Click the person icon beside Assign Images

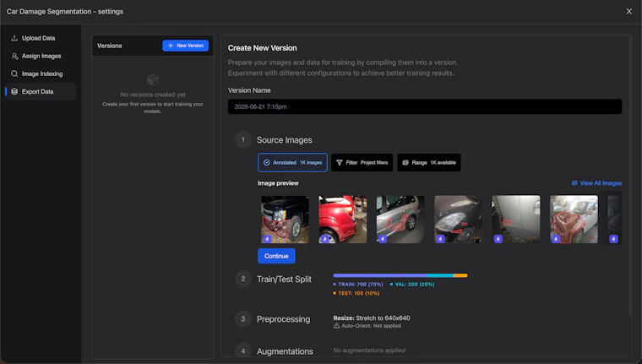[x=14, y=56]
